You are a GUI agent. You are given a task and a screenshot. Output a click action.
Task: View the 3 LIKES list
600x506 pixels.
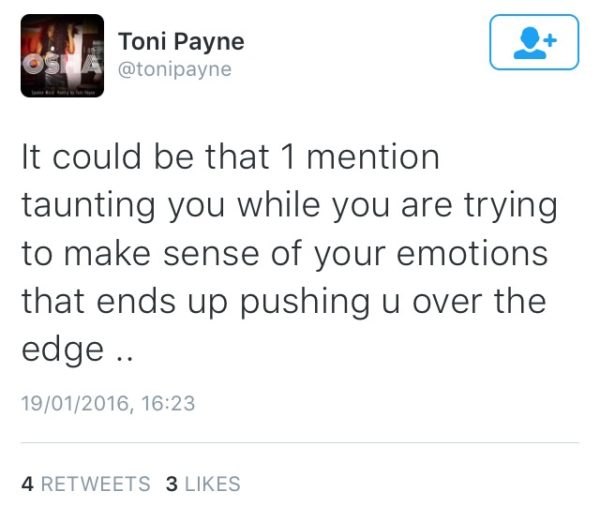(x=203, y=483)
